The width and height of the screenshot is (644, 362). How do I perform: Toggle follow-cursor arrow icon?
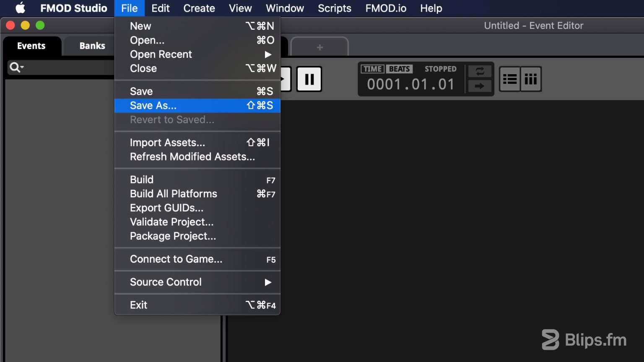pyautogui.click(x=480, y=86)
